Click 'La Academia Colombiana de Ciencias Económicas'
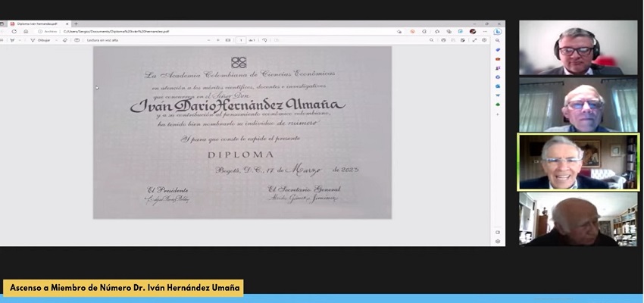The width and height of the screenshot is (644, 303). click(239, 74)
